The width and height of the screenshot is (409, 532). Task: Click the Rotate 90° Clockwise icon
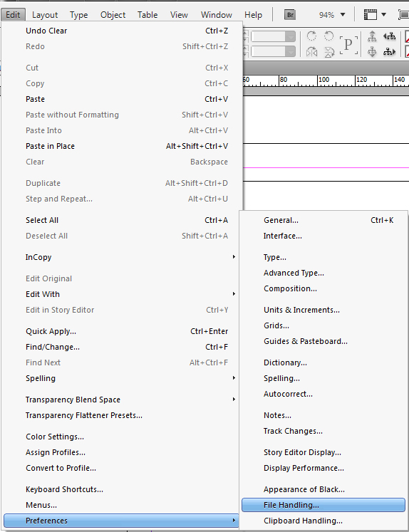tap(311, 36)
